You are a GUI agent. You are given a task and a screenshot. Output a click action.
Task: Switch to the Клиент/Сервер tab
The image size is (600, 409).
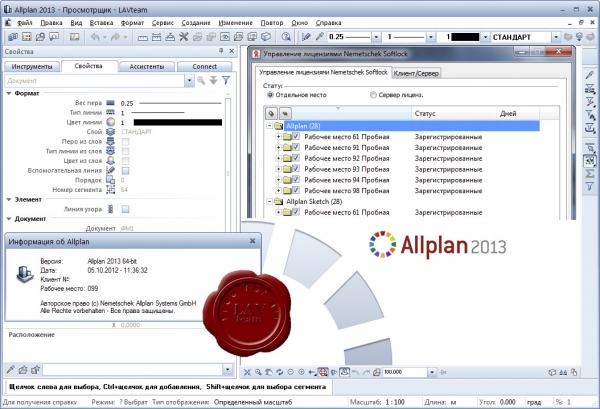click(x=416, y=73)
